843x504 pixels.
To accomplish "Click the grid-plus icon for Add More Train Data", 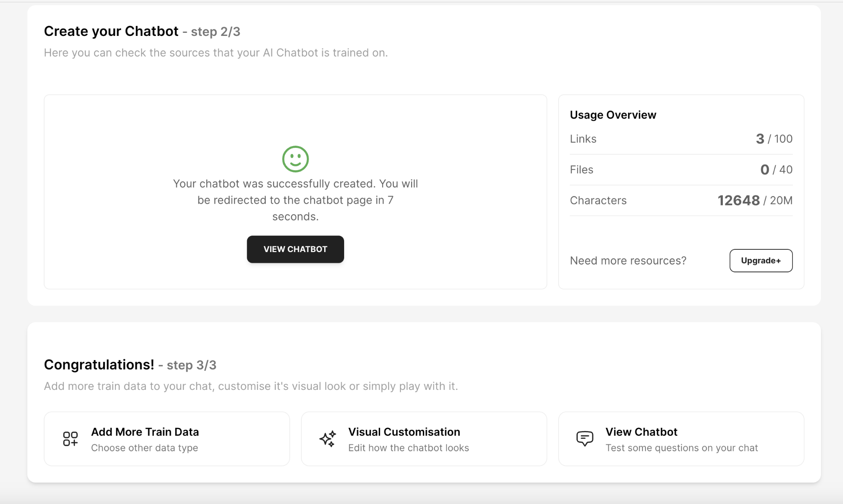I will 70,439.
